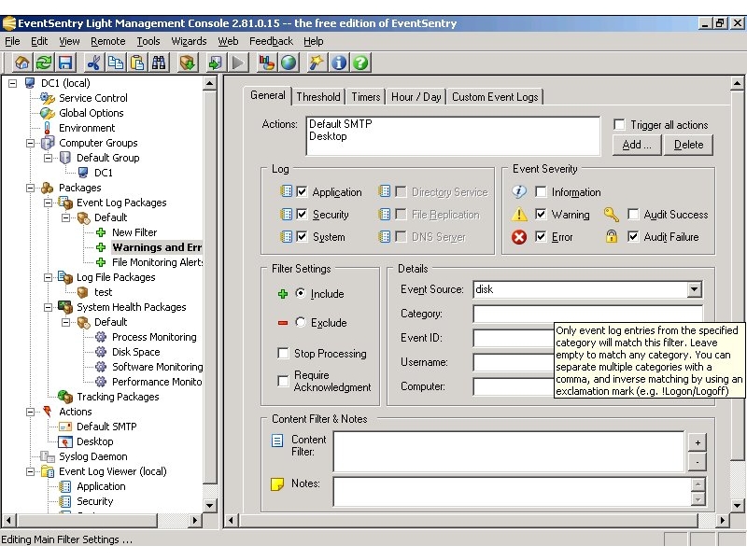The height and width of the screenshot is (560, 747).
Task: Click the Add ... action button
Action: pyautogui.click(x=637, y=145)
